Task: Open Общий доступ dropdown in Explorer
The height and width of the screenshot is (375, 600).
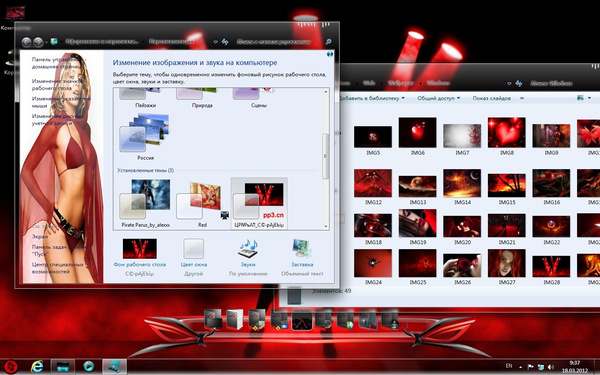Action: click(439, 98)
